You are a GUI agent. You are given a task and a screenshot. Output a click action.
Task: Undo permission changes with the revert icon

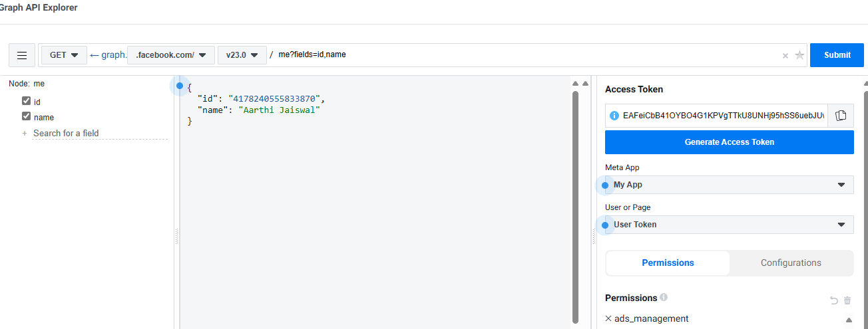point(834,300)
